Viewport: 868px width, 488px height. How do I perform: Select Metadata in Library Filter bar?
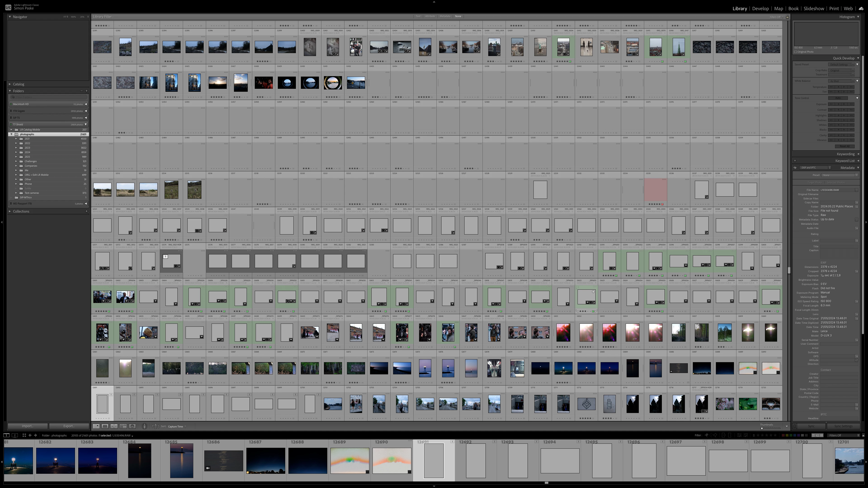445,16
